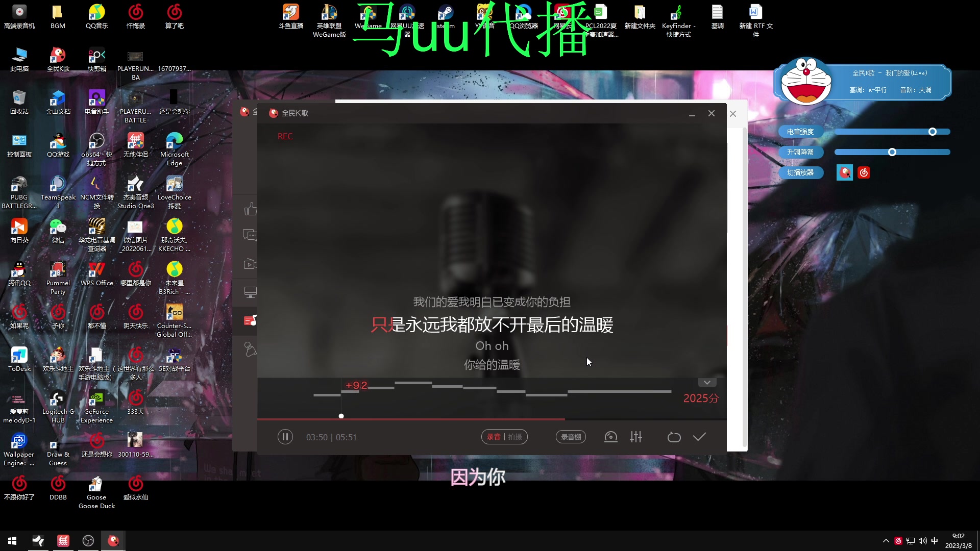The height and width of the screenshot is (551, 980).
Task: Open the Windows Start menu
Action: pos(12,541)
